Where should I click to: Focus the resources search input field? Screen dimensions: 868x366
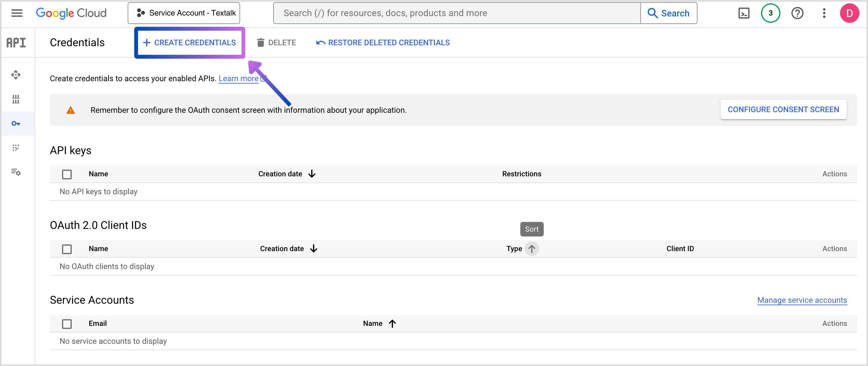(456, 13)
